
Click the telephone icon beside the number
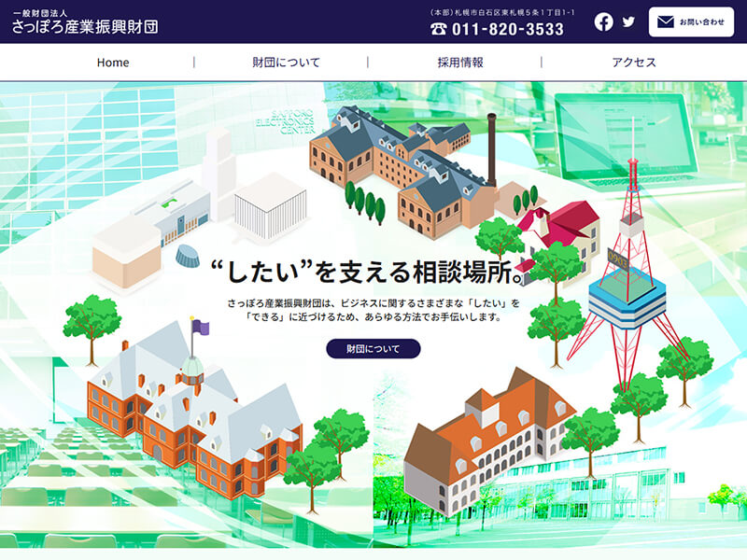coord(439,29)
